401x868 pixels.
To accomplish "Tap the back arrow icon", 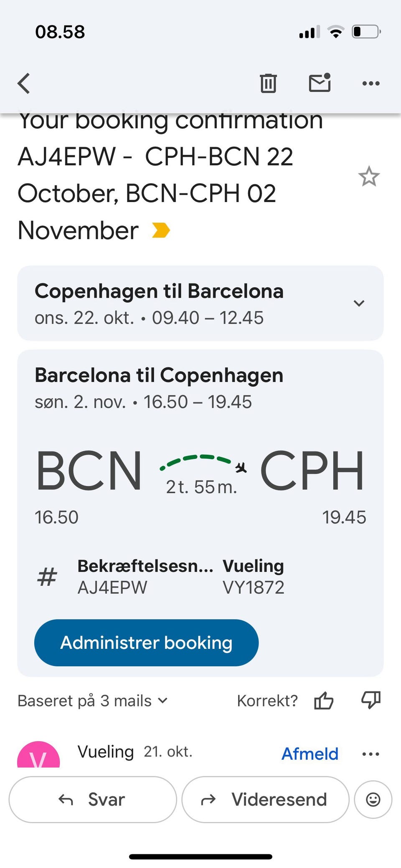I will click(x=24, y=83).
